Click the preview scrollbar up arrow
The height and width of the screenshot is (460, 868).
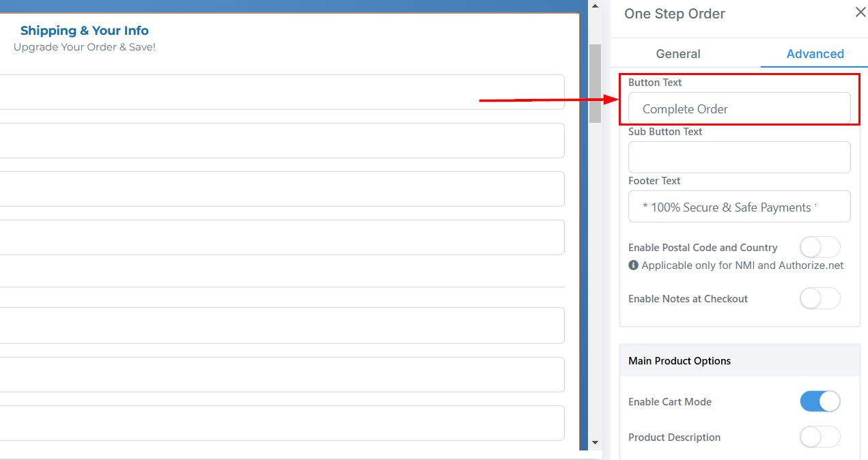[x=595, y=6]
